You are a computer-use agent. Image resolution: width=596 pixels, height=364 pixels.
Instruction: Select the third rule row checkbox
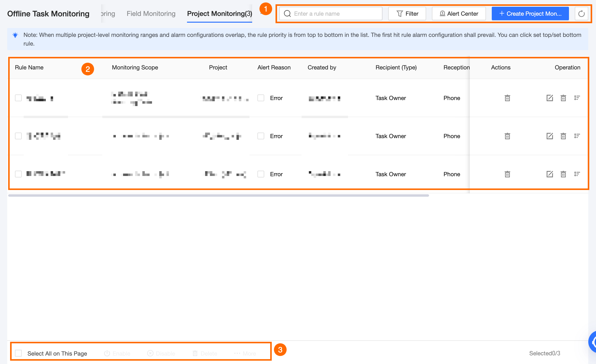point(18,174)
